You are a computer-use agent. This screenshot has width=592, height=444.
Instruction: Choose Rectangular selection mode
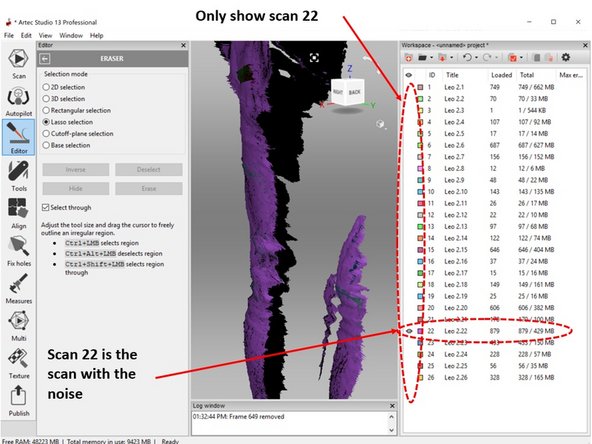[x=77, y=111]
